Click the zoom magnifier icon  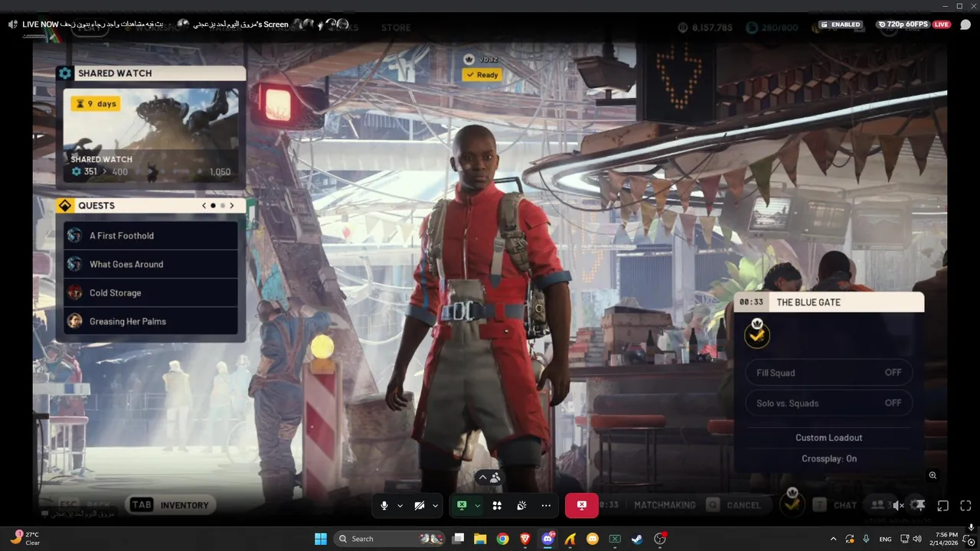point(933,475)
